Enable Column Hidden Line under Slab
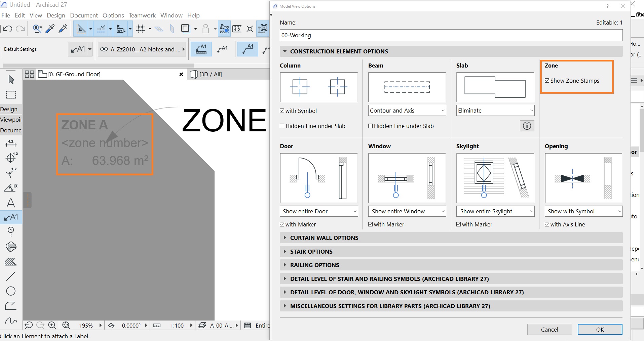Screen dimensions: 644x341 pyautogui.click(x=282, y=126)
